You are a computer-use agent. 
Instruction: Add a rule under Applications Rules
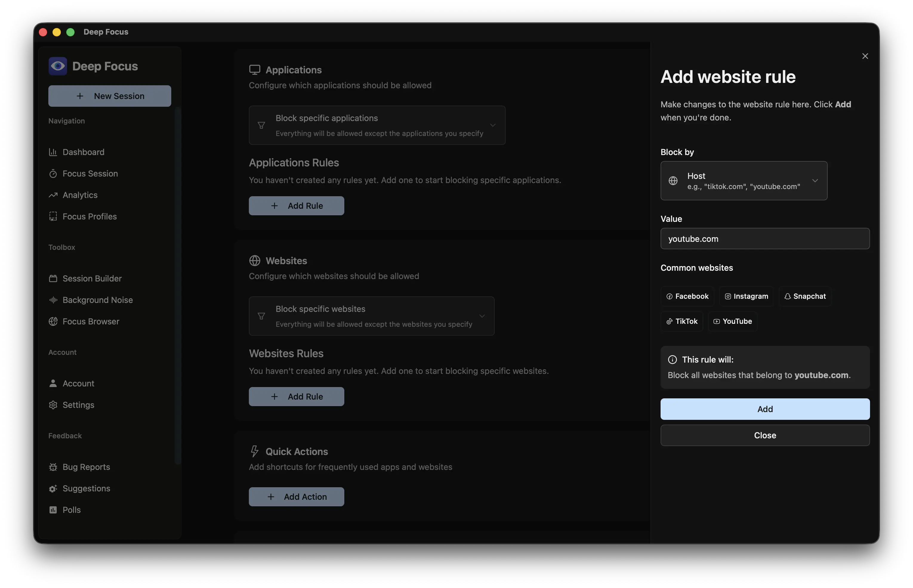tap(297, 206)
